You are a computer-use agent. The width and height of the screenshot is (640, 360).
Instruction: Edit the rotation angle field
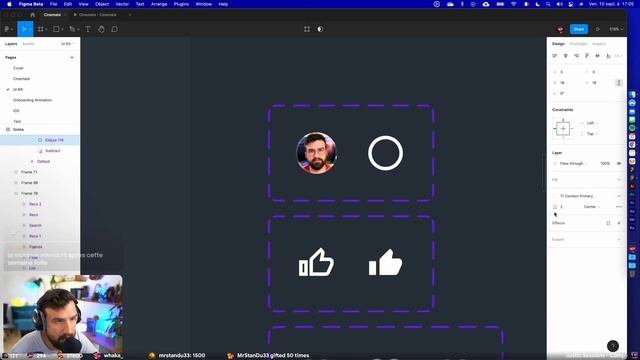click(x=562, y=93)
